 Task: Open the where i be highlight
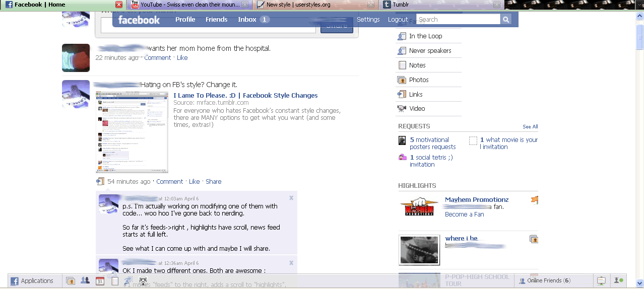461,238
